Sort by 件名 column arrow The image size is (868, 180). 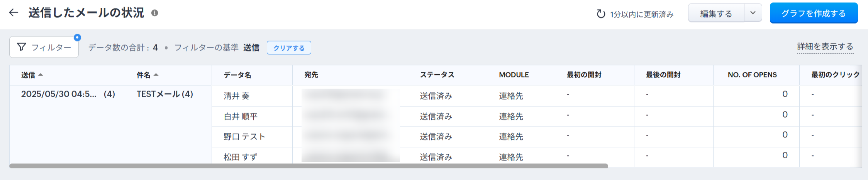pos(156,75)
